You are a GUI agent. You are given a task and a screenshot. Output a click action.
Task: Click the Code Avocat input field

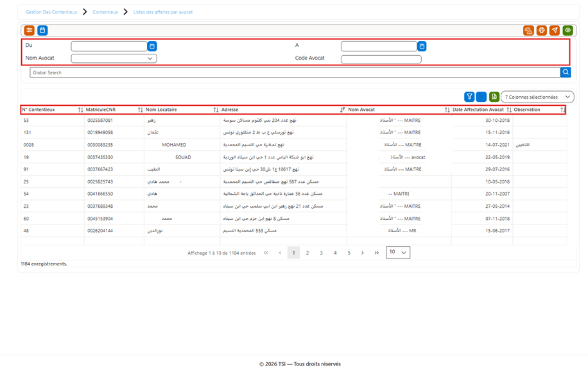pyautogui.click(x=381, y=59)
